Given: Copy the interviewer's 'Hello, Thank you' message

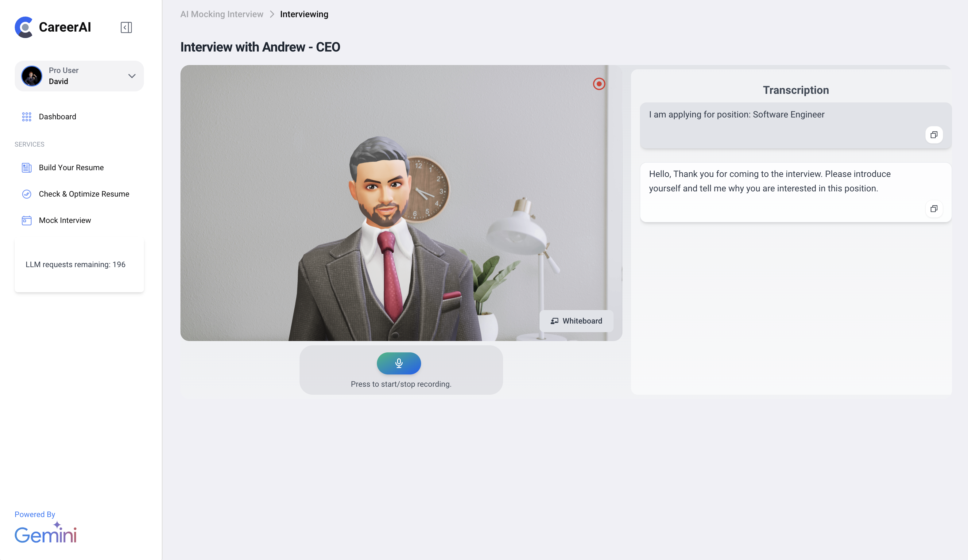Looking at the screenshot, I should 934,209.
